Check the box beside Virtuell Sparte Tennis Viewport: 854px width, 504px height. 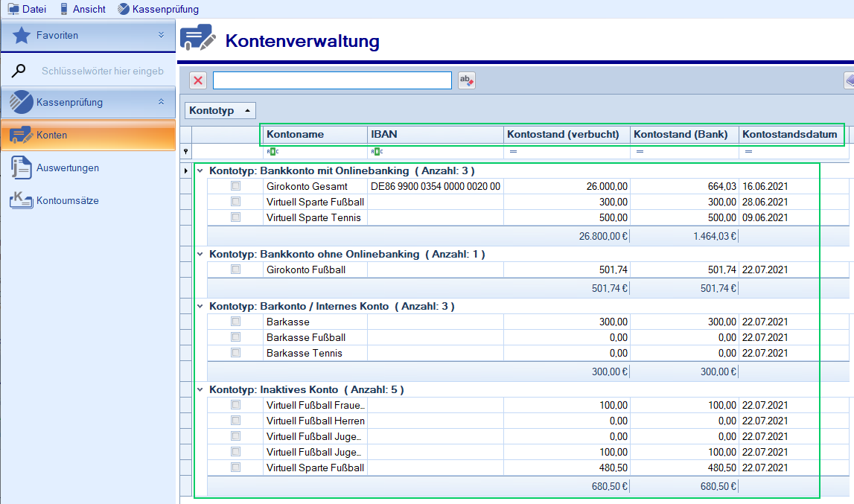(236, 217)
